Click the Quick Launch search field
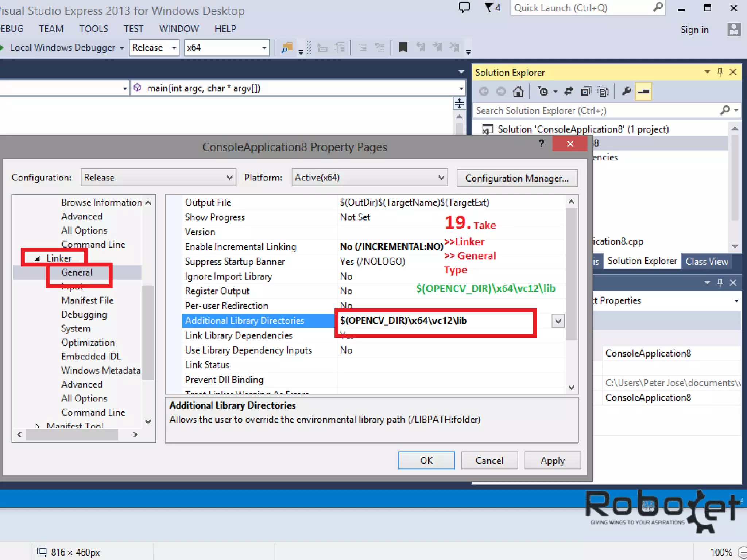The width and height of the screenshot is (747, 560). 580,8
